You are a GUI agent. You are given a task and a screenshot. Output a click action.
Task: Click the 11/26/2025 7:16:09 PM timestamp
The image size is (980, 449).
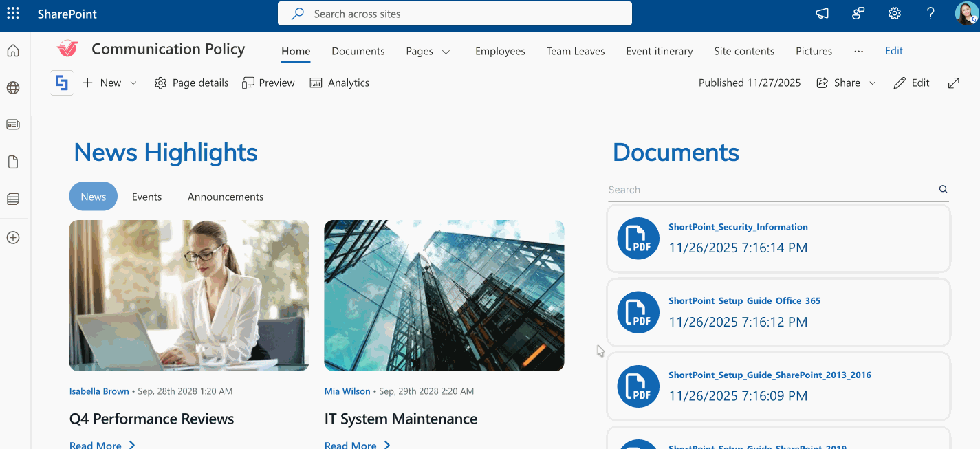pos(738,396)
